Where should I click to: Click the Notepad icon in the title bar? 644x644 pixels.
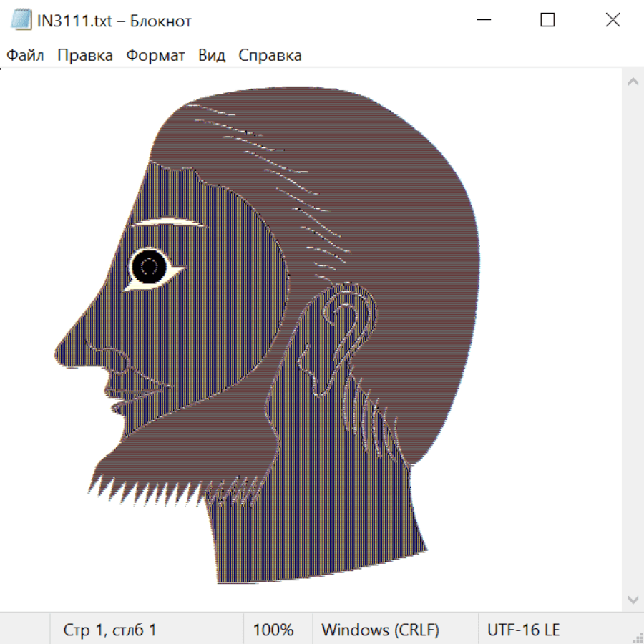click(x=21, y=21)
